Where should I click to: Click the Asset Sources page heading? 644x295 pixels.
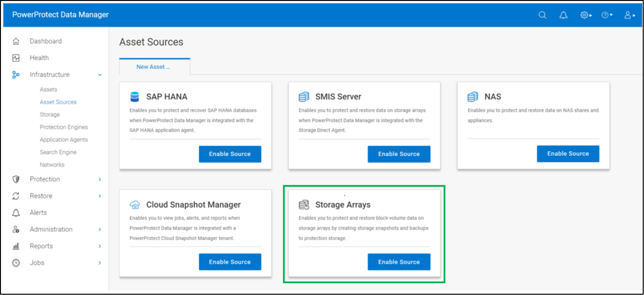pos(151,42)
